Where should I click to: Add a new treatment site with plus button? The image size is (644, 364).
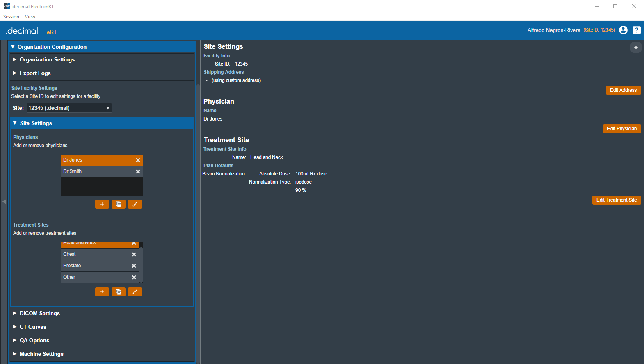point(102,292)
